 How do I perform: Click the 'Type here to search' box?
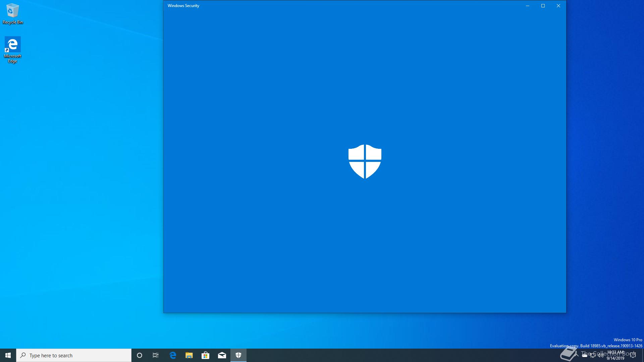(74, 355)
